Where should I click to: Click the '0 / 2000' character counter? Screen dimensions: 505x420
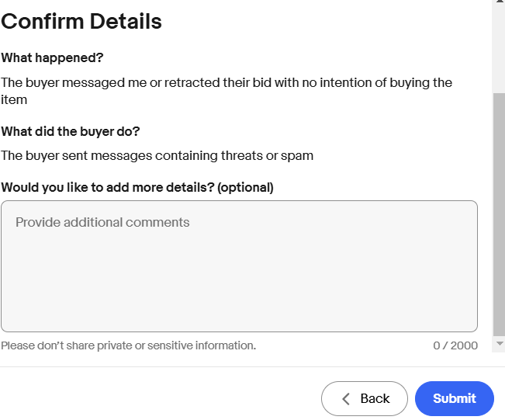click(x=455, y=345)
